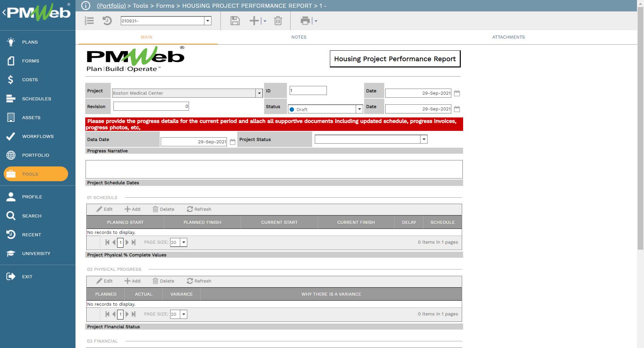This screenshot has width=644, height=348.
Task: Expand the record number 010931- dropdown
Action: 208,21
